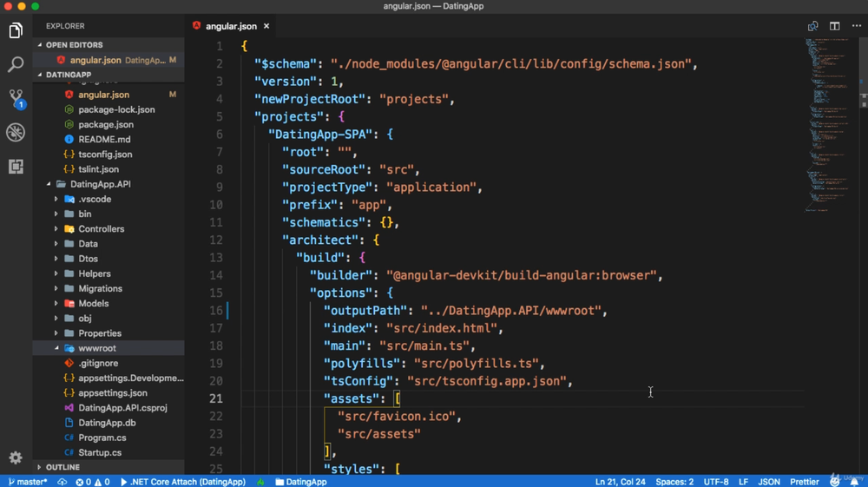
Task: Click the "outputPath" value on line 16
Action: coord(513,311)
